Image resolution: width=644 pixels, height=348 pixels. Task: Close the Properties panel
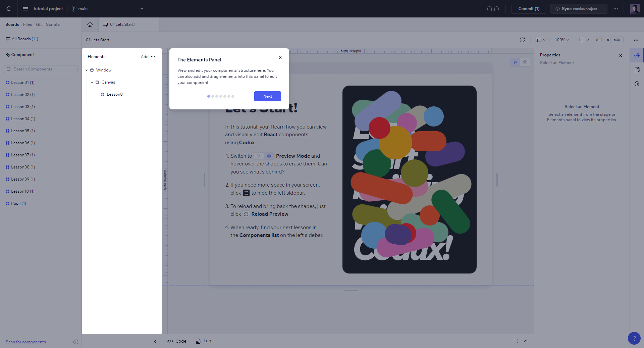(x=621, y=56)
